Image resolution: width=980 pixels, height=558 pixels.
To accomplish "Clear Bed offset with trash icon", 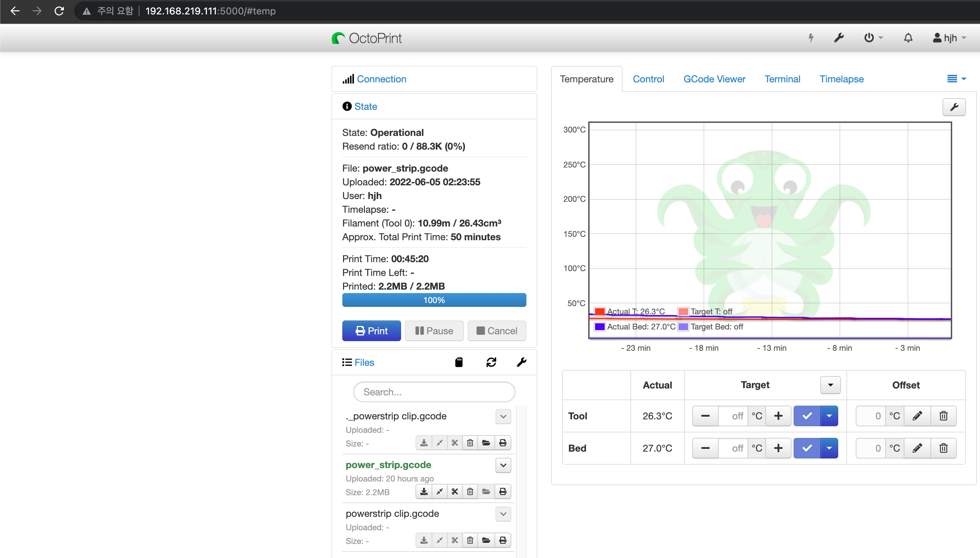I will (944, 448).
